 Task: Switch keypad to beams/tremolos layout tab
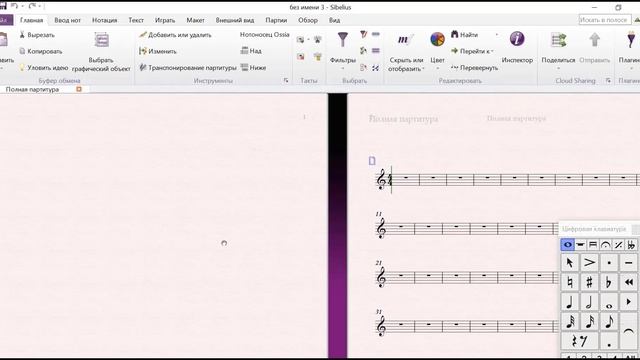[593, 245]
